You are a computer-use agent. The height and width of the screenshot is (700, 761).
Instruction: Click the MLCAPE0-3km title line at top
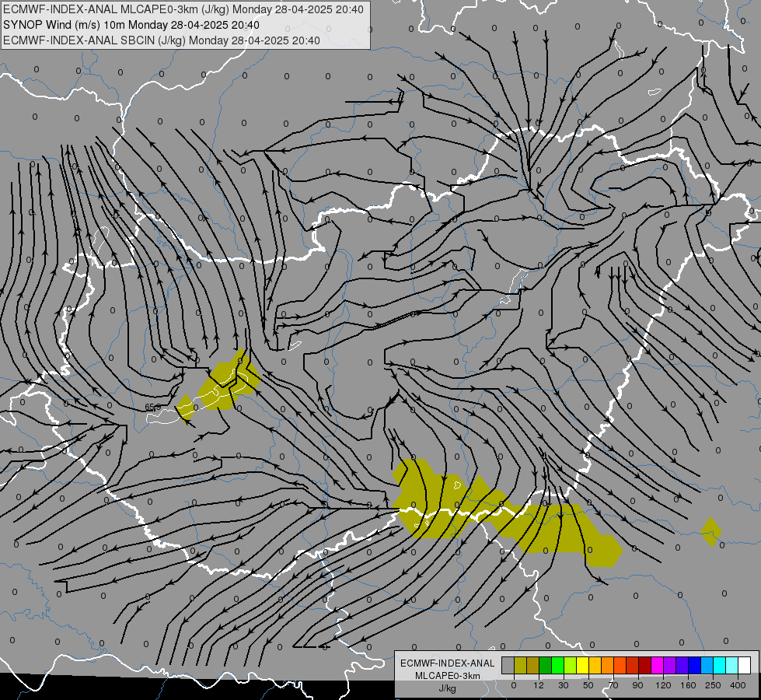coord(183,9)
